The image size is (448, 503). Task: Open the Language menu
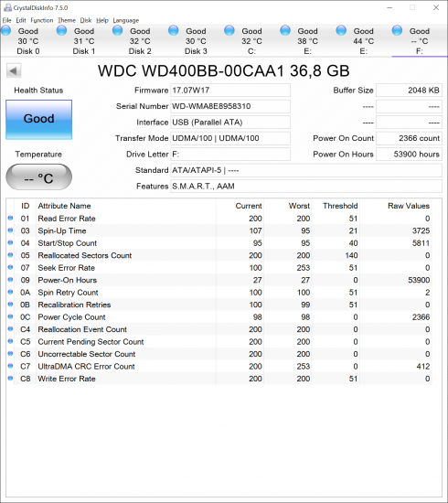click(x=125, y=20)
